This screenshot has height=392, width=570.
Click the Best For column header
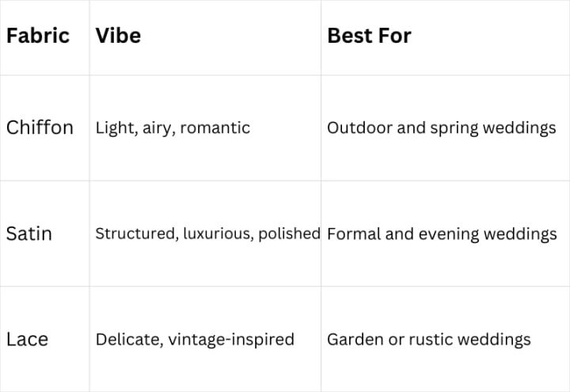coord(445,37)
